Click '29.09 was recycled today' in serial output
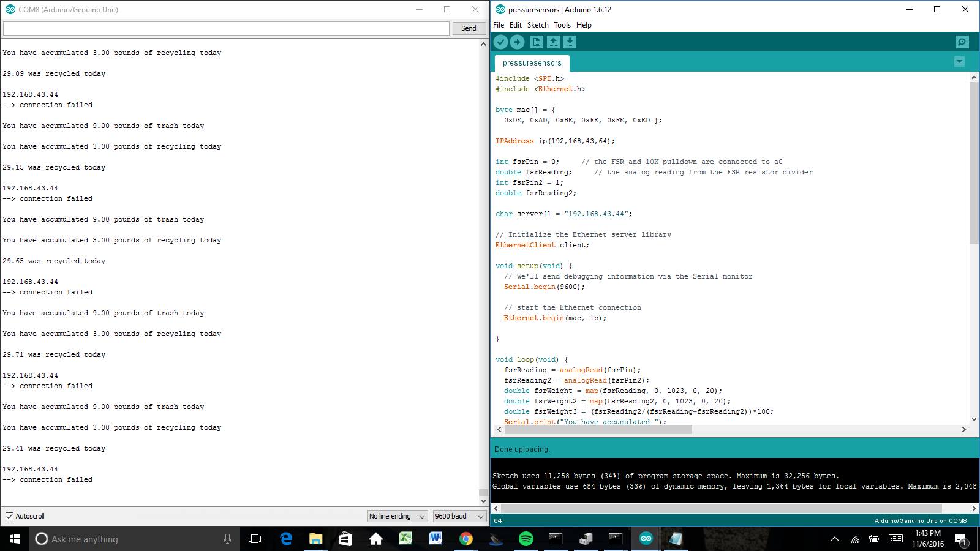Image resolution: width=980 pixels, height=551 pixels. [54, 73]
